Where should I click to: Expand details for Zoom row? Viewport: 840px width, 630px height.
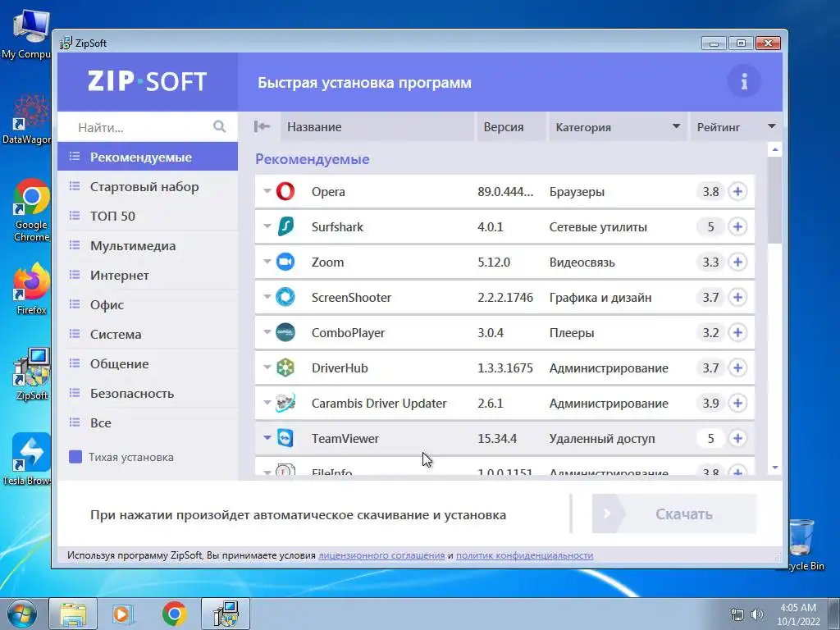coord(267,262)
